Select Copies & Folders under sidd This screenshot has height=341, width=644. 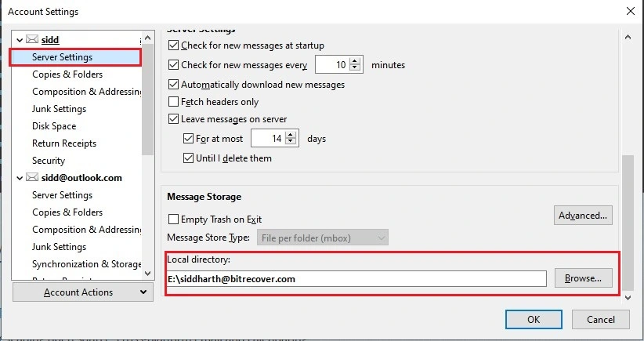click(67, 74)
